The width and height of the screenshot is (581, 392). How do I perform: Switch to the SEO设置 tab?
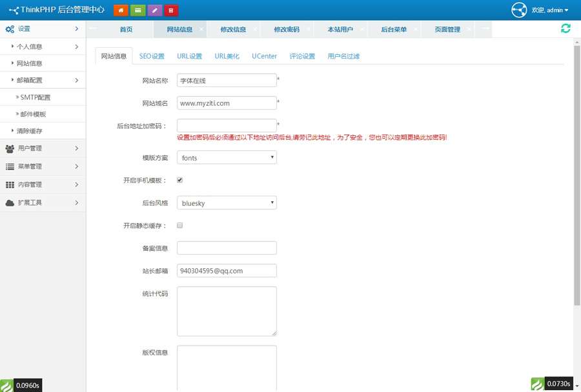(152, 56)
